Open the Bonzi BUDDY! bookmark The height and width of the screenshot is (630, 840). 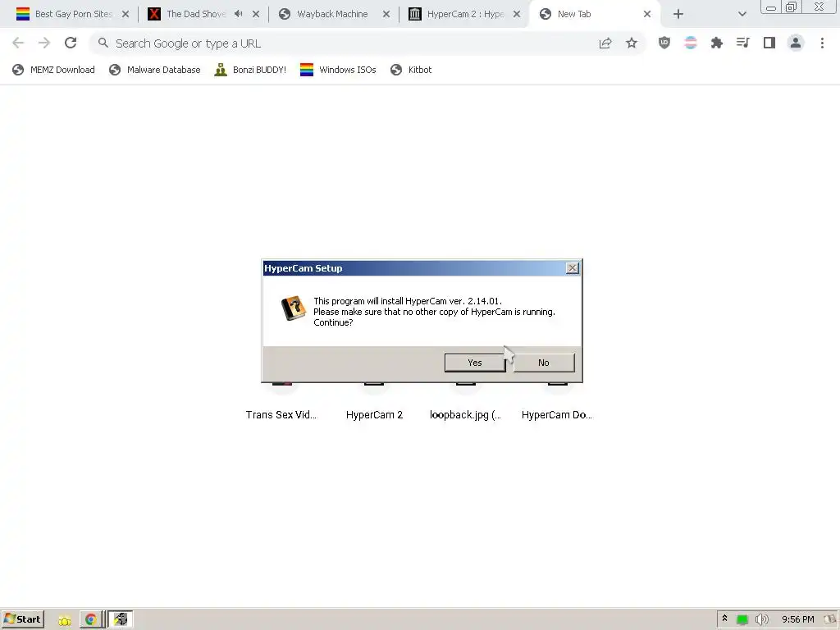(250, 70)
